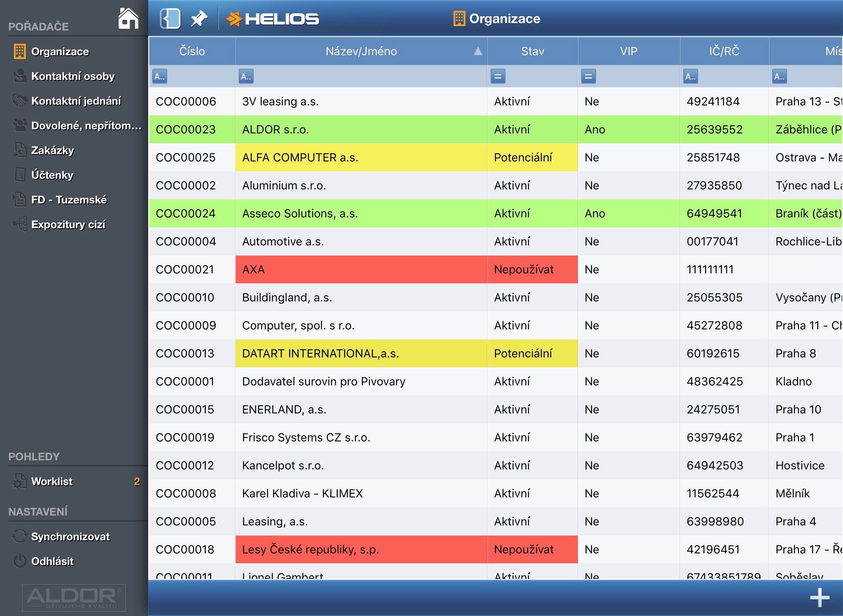This screenshot has width=843, height=616.
Task: Select ALDOR s.r.o. row
Action: point(496,129)
